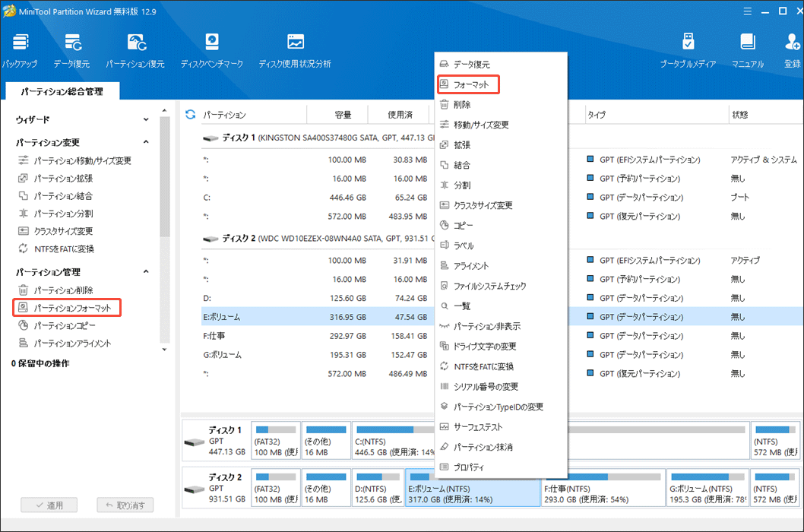This screenshot has width=804, height=532.
Task: Choose パーティションTypeIDの変更 in the context menu
Action: pyautogui.click(x=501, y=407)
